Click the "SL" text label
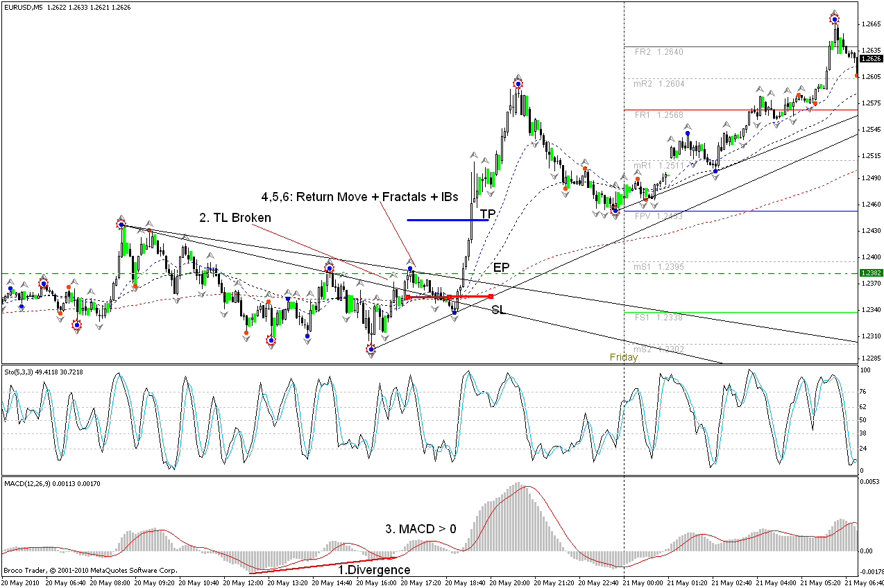884x588 pixels. pyautogui.click(x=498, y=310)
